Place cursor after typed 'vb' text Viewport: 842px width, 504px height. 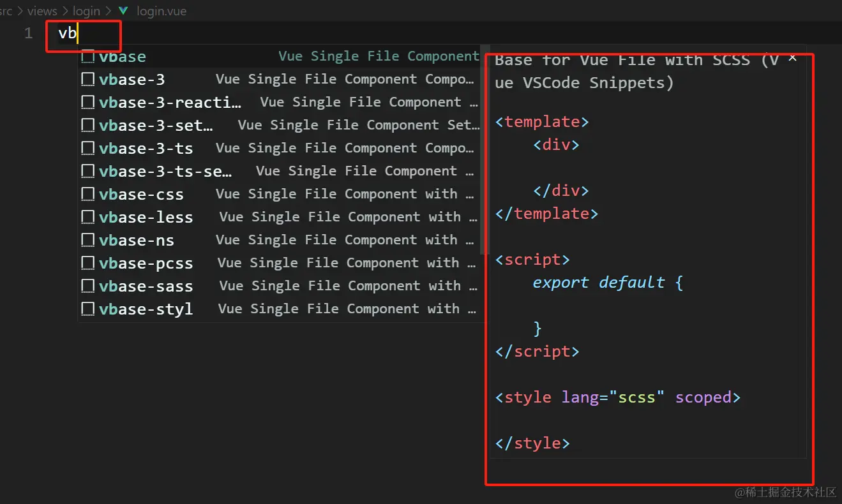pos(77,33)
